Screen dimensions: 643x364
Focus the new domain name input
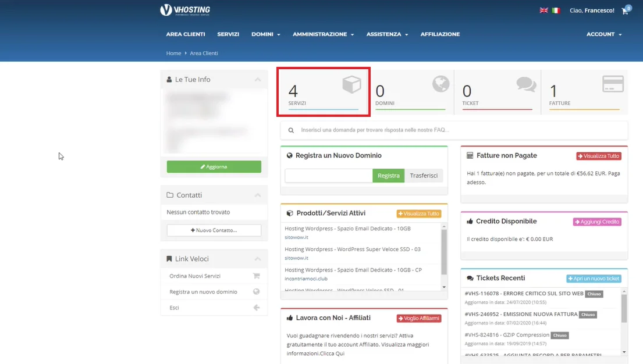coord(329,176)
